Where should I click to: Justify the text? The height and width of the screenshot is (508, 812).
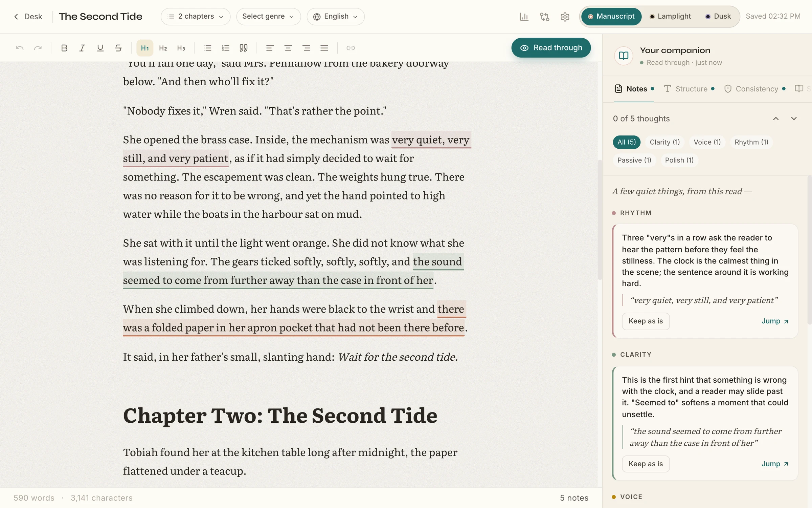[324, 48]
